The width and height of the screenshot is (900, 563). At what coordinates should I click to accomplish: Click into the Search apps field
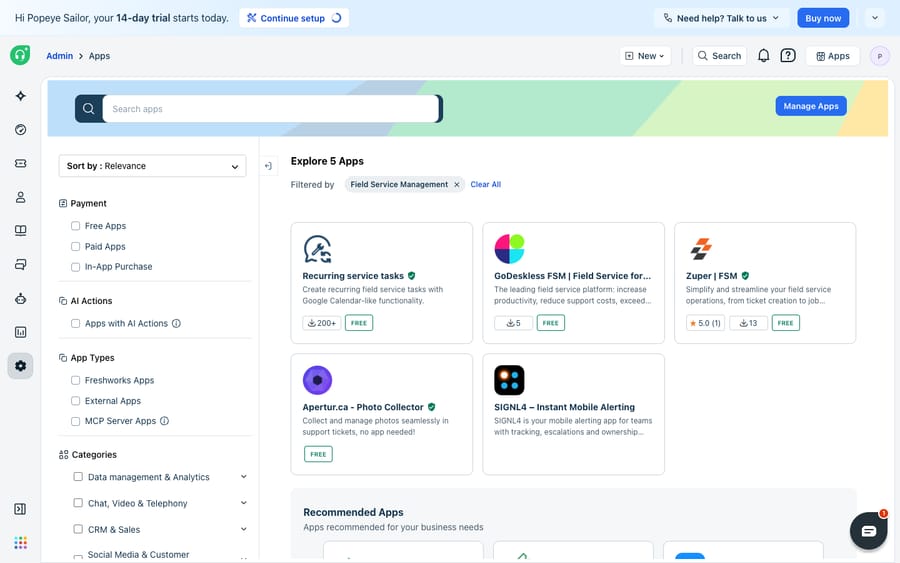pyautogui.click(x=270, y=109)
